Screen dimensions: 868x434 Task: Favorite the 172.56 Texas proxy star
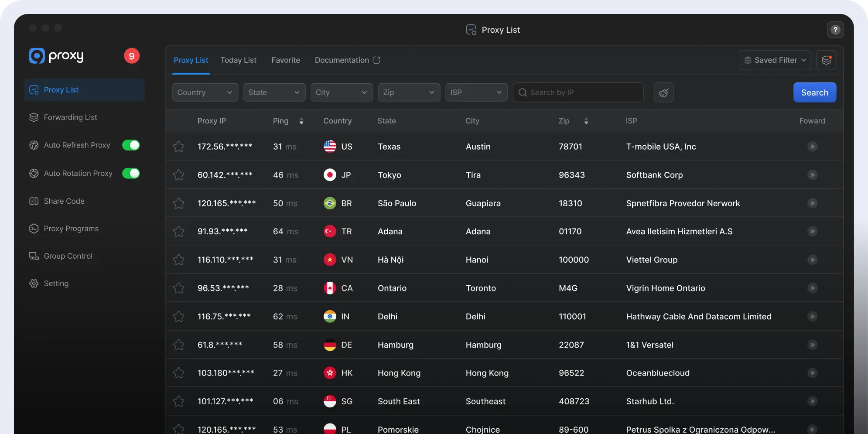(x=178, y=147)
